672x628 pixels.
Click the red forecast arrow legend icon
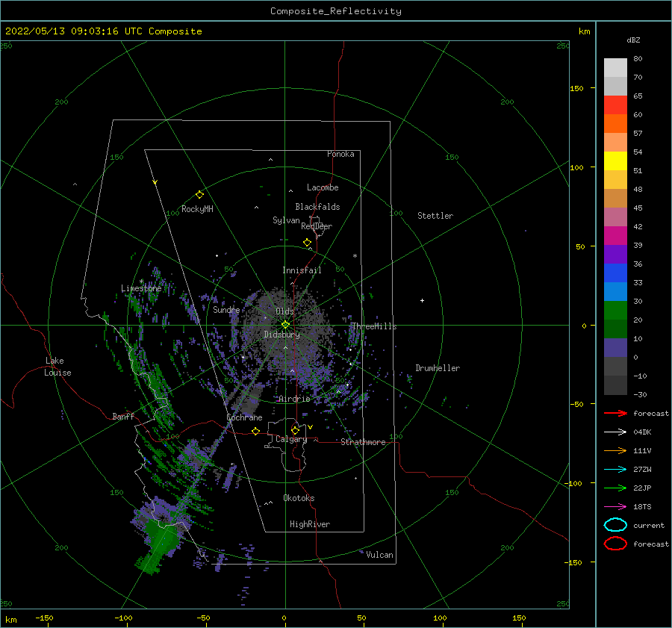pyautogui.click(x=615, y=413)
